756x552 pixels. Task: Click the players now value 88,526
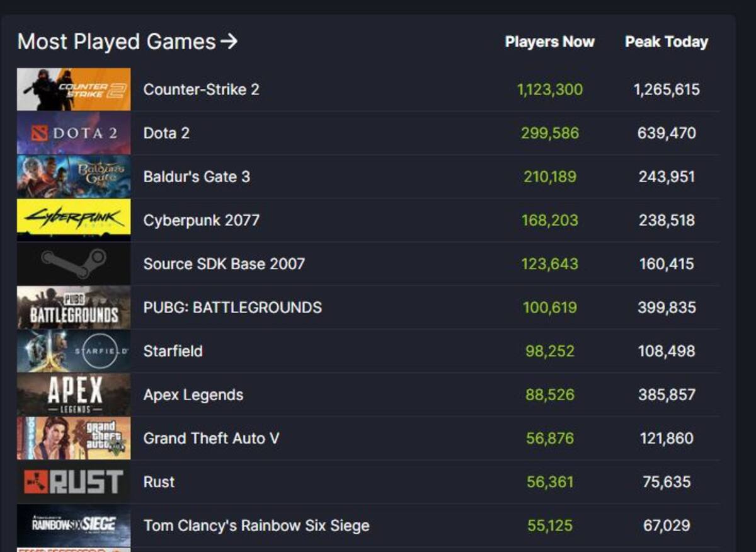tap(550, 394)
